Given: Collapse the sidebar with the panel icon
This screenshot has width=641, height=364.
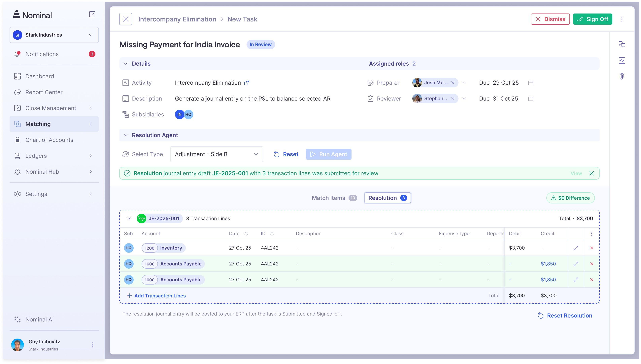Looking at the screenshot, I should [92, 14].
